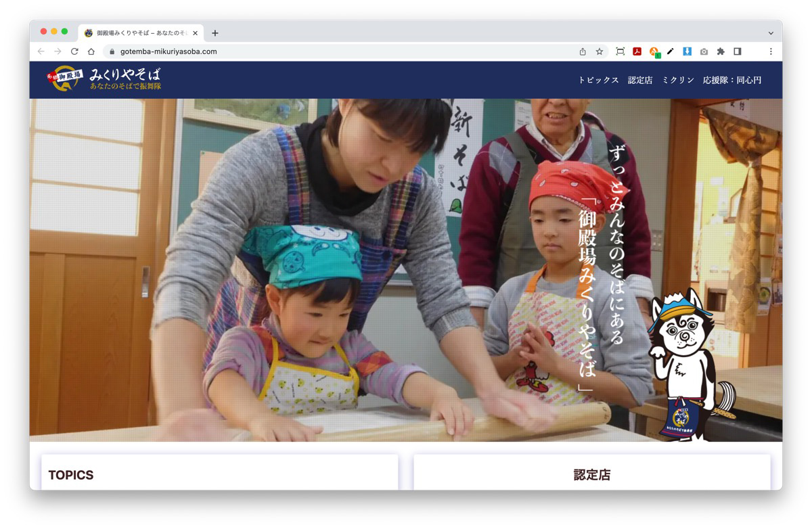Open the ミクリン page link
This screenshot has height=529, width=812.
(x=678, y=80)
